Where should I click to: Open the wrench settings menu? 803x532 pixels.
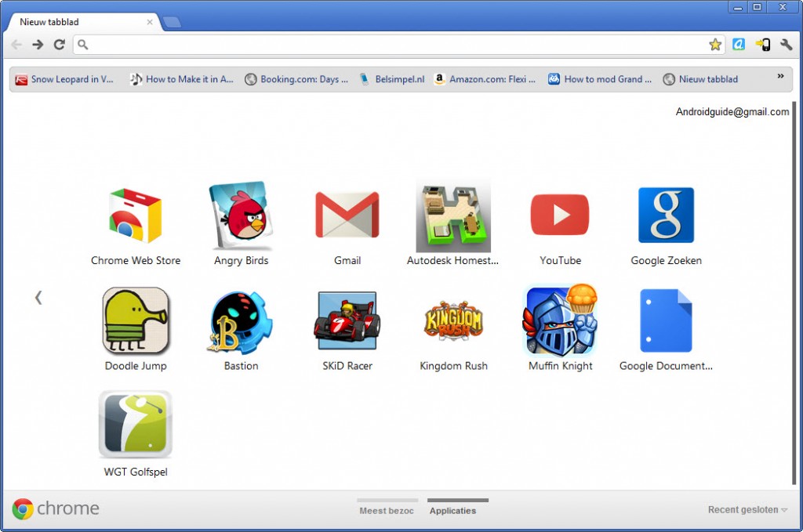pos(786,45)
